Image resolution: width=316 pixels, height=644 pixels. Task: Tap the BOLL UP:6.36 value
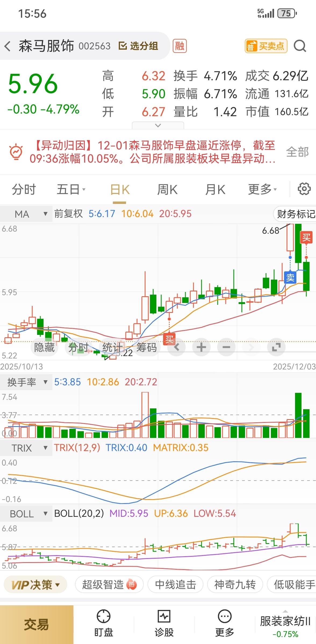(171, 513)
